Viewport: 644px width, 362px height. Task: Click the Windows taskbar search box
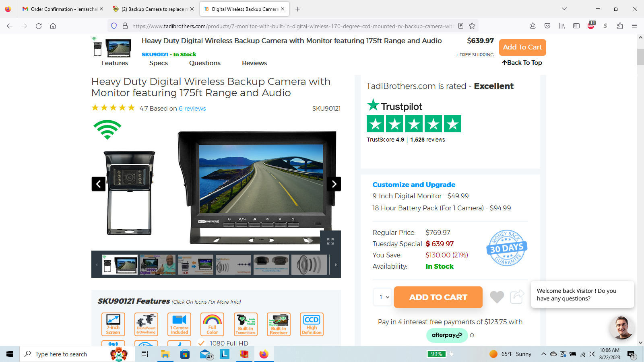77,354
